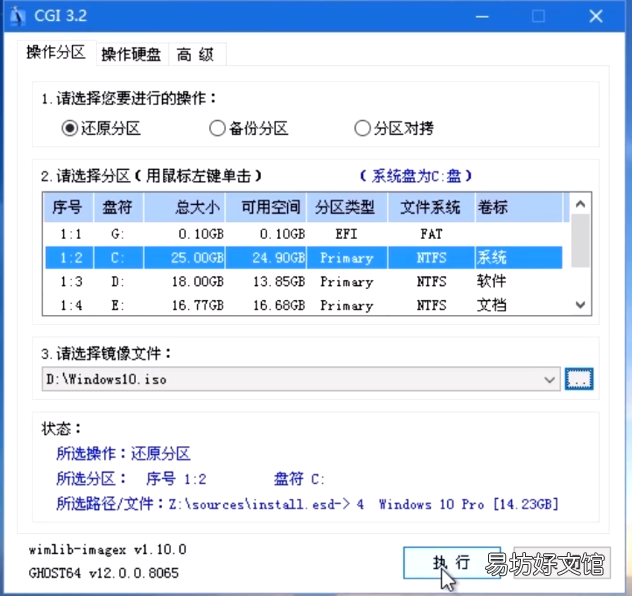Image resolution: width=632 pixels, height=596 pixels.
Task: Sort by the 总大小 column header
Action: 184,207
